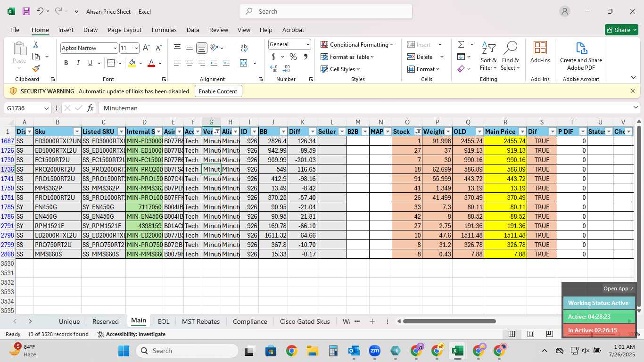Viewport: 644px width, 362px height.
Task: Click the Fill down icon
Action: pyautogui.click(x=461, y=57)
